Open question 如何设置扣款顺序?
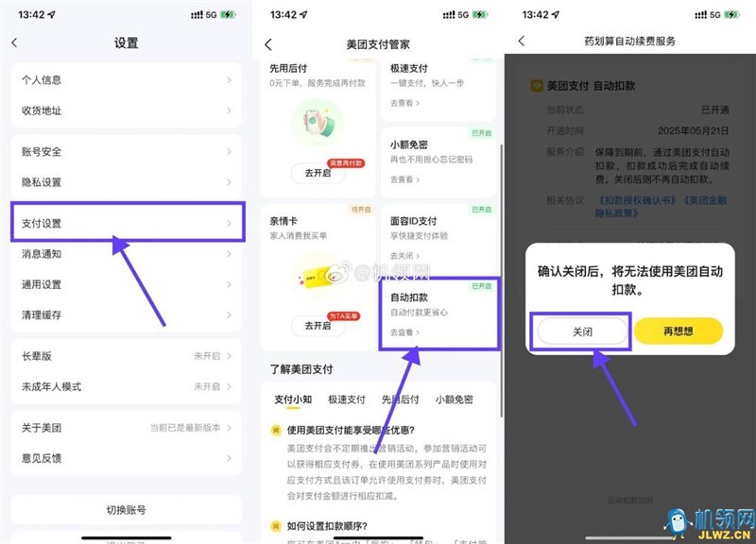This screenshot has width=756, height=544. [327, 526]
